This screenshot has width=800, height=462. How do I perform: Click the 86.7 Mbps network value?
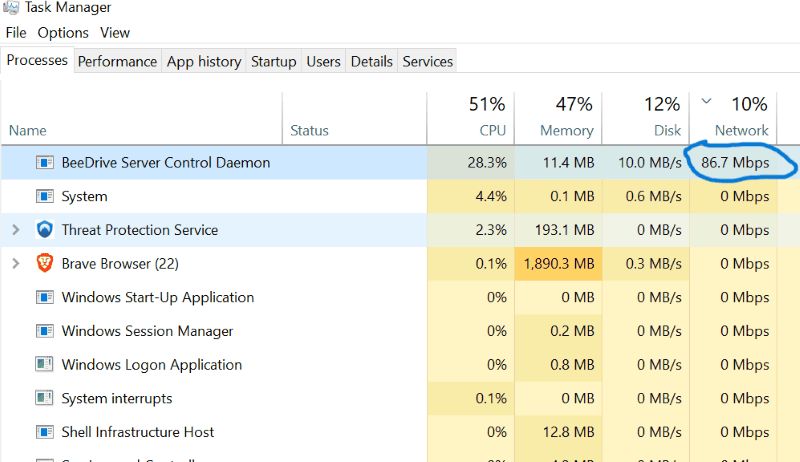coord(735,163)
